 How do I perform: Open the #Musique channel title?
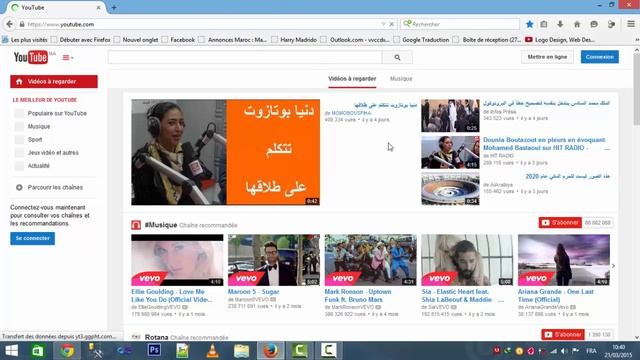pyautogui.click(x=161, y=225)
